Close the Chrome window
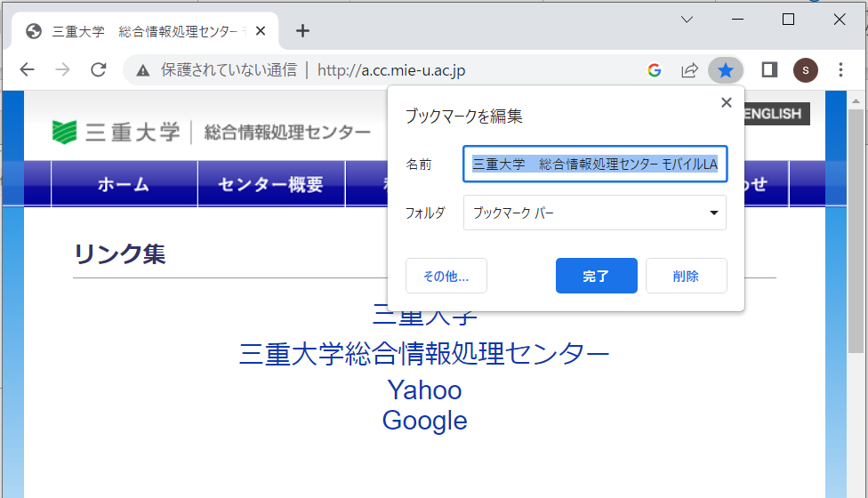Image resolution: width=868 pixels, height=498 pixels. [x=840, y=20]
